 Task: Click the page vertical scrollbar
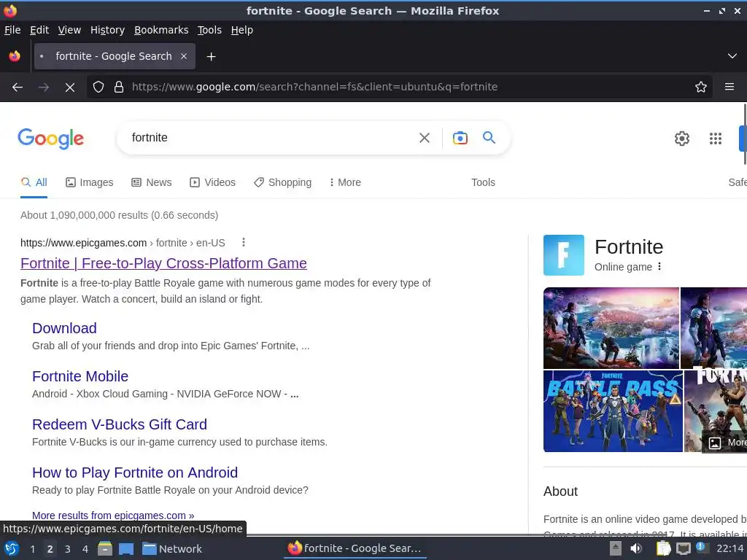[745, 134]
